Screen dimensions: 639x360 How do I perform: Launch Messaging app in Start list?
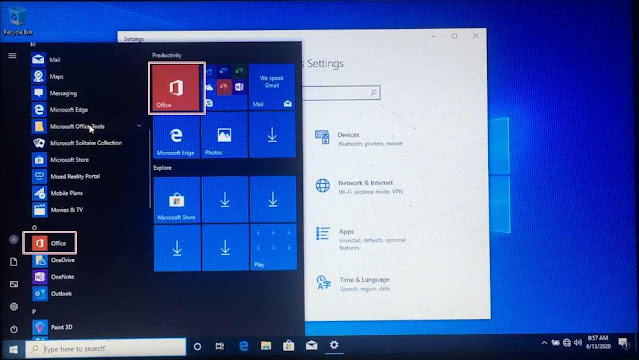point(54,93)
